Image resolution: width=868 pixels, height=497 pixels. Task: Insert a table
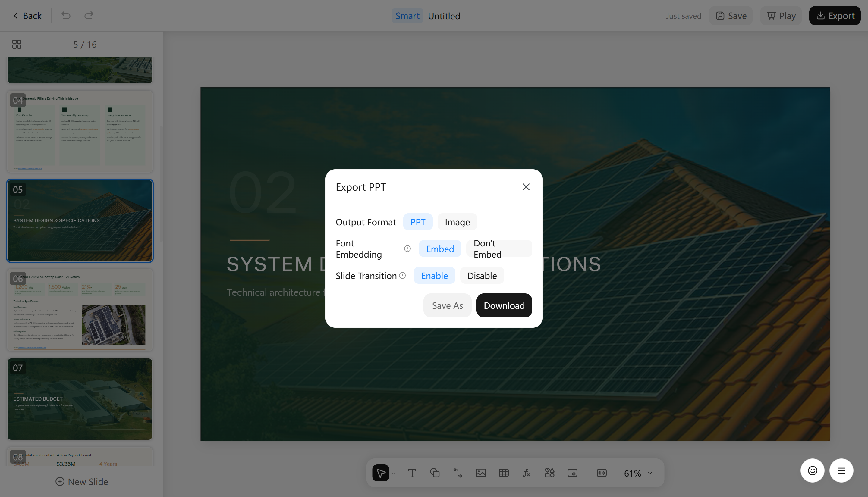(x=504, y=473)
